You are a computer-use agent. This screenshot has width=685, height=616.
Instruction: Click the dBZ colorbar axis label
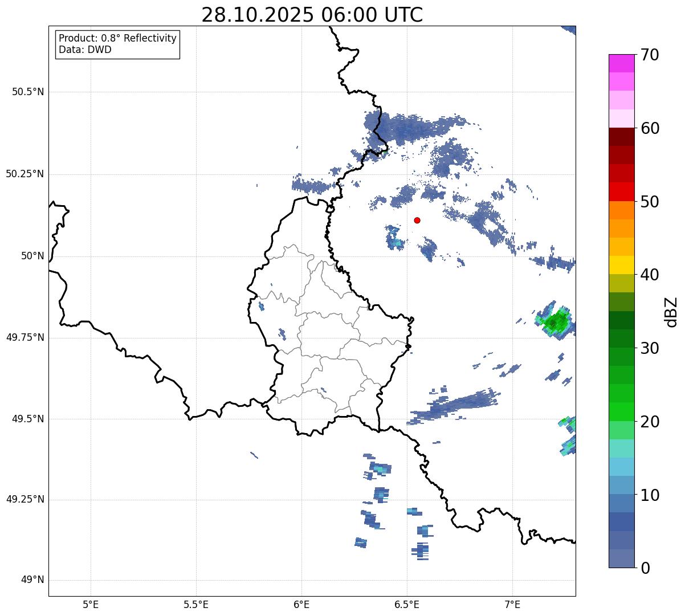pos(671,312)
